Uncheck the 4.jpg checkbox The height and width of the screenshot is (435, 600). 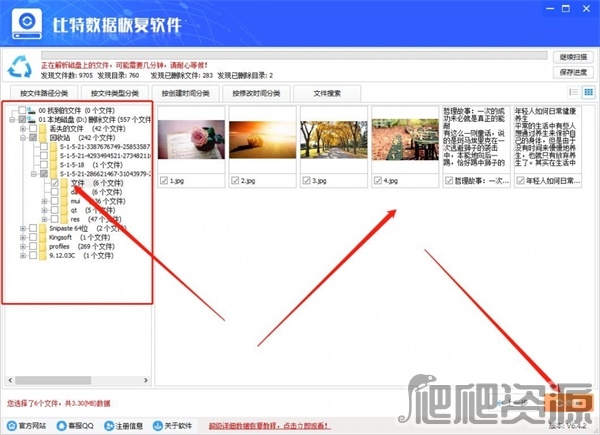coord(378,181)
